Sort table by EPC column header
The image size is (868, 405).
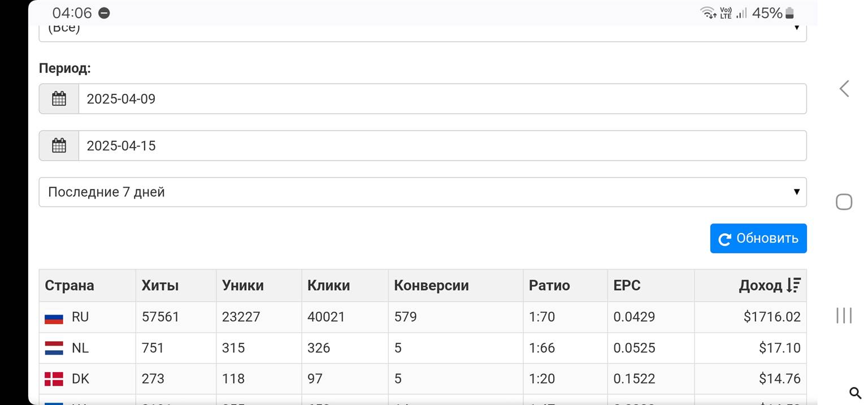[x=627, y=286]
